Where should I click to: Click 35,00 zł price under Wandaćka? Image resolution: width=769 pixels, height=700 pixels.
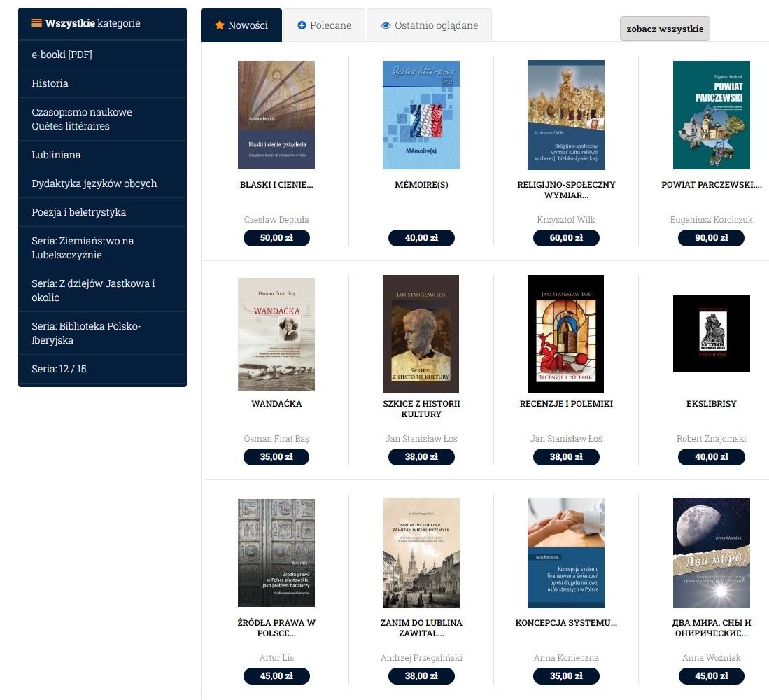coord(276,456)
